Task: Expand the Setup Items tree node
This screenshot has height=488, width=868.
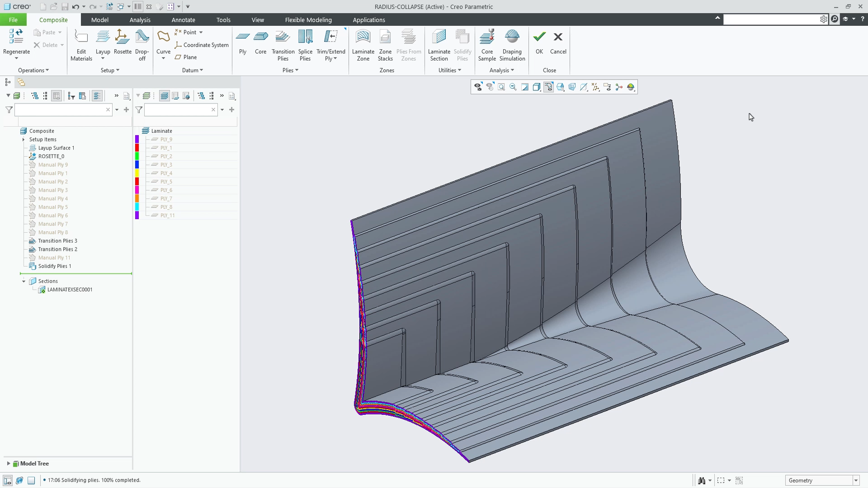Action: (x=24, y=140)
